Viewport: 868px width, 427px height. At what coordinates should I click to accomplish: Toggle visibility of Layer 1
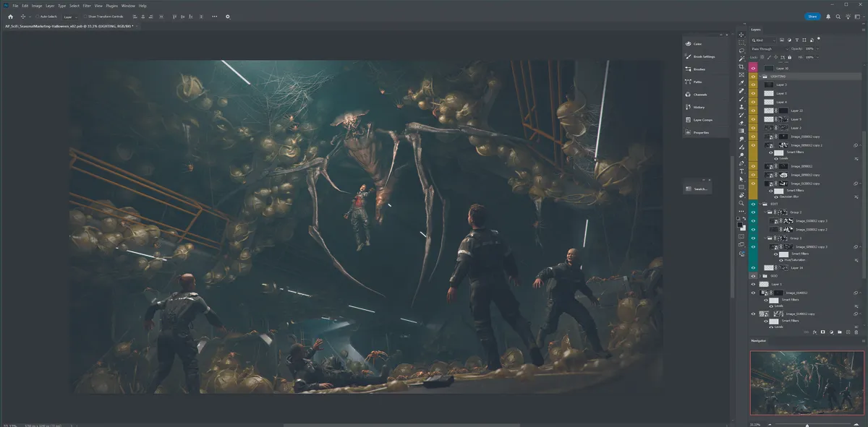(x=753, y=284)
